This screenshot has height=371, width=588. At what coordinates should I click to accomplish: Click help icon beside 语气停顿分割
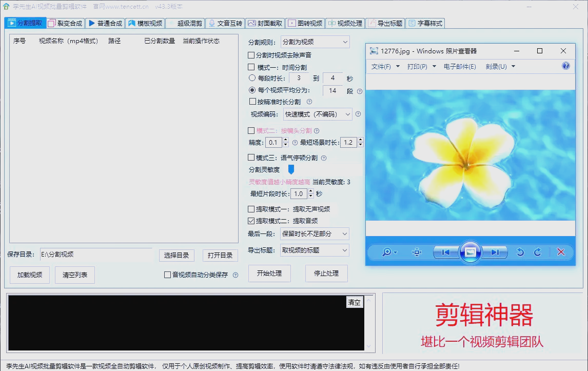(x=324, y=158)
